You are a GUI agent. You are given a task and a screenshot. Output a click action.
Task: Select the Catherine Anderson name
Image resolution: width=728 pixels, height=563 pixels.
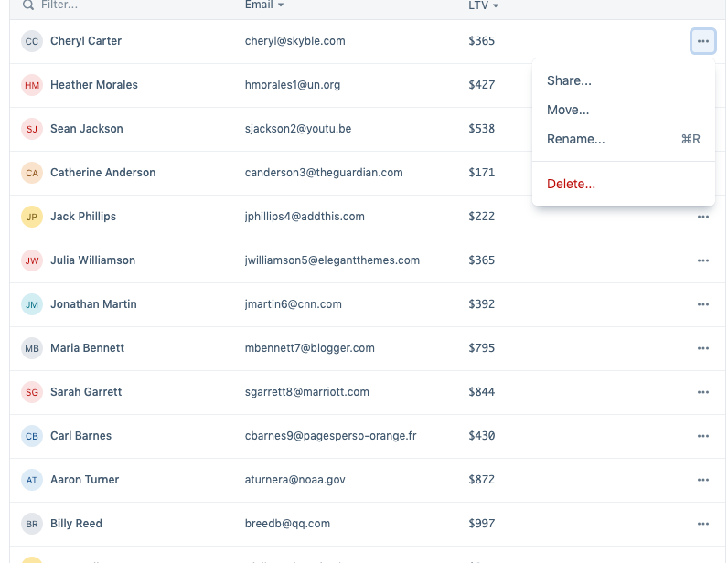point(102,173)
